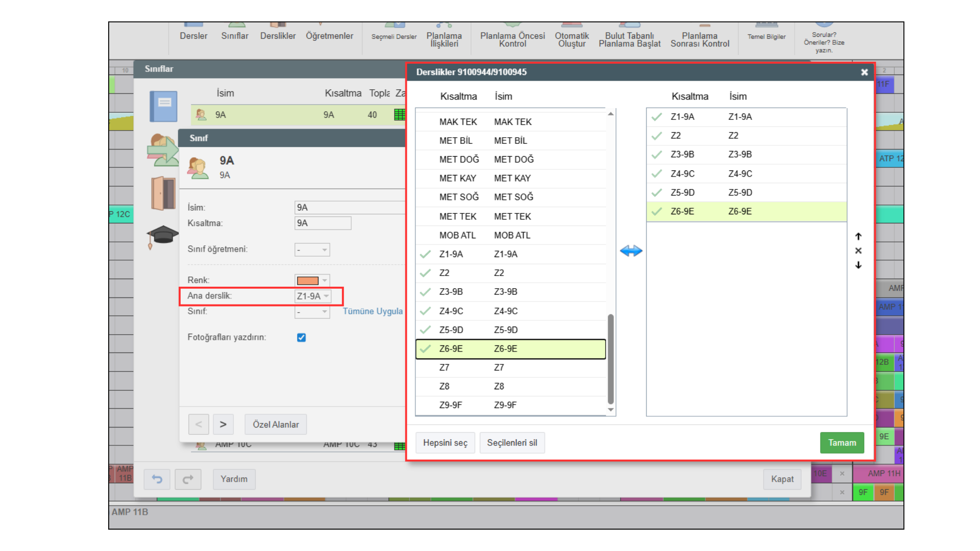Click the blue double-arrow transfer icon

click(x=631, y=251)
